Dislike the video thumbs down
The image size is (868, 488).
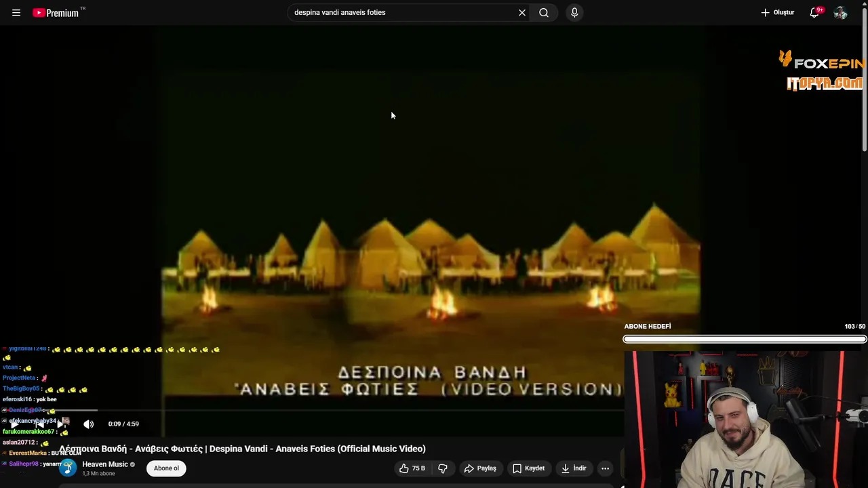443,468
